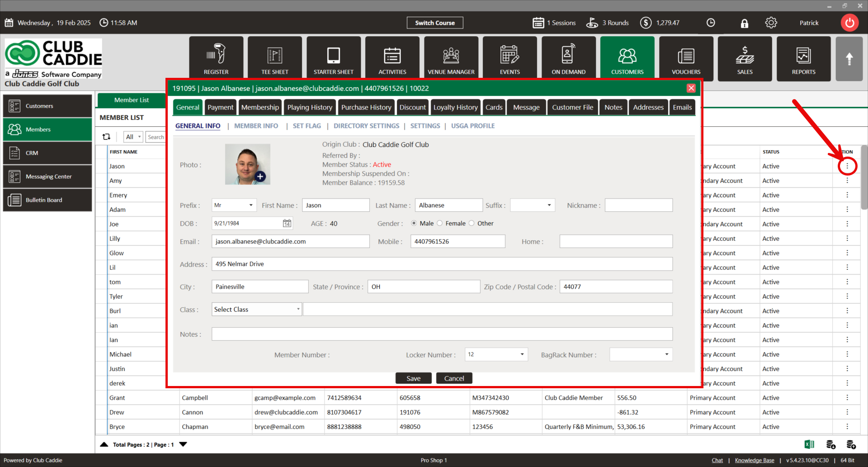The height and width of the screenshot is (467, 868).
Task: Open the Activities module
Action: (392, 59)
